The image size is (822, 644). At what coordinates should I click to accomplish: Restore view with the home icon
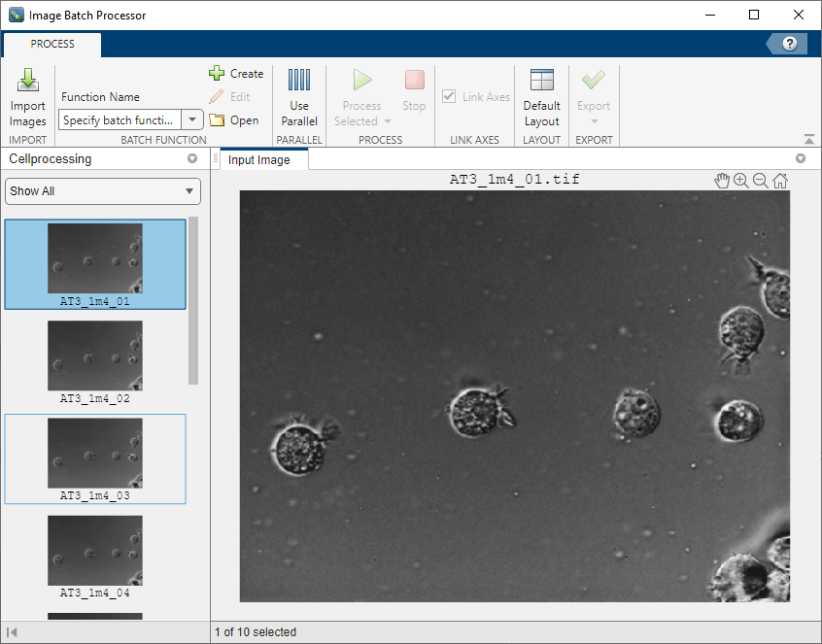[x=780, y=181]
